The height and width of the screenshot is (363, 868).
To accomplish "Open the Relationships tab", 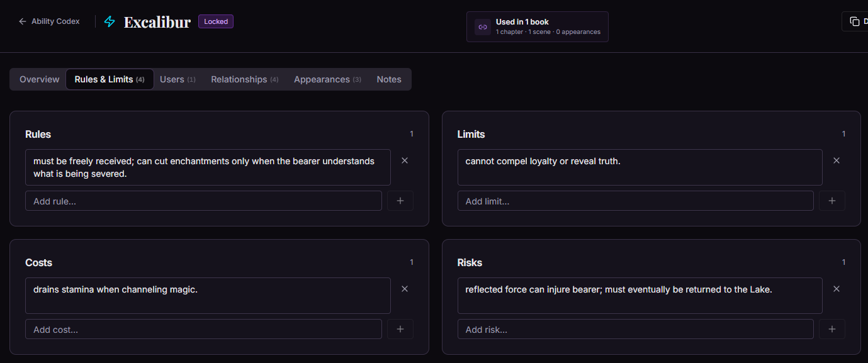I will 245,79.
